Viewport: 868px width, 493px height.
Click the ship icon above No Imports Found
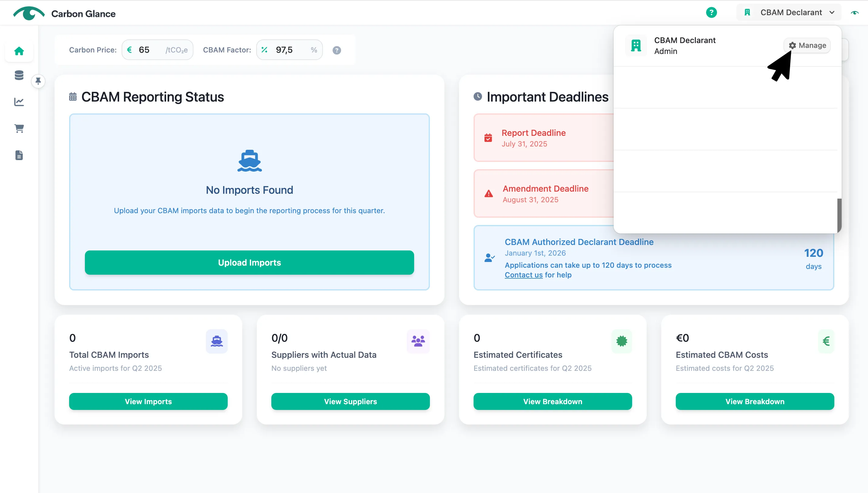pyautogui.click(x=250, y=160)
